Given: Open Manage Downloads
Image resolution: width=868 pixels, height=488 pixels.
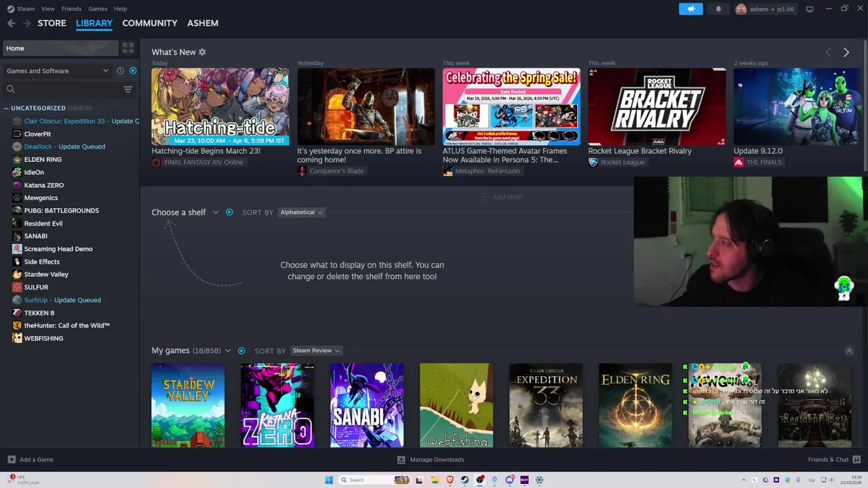Looking at the screenshot, I should tap(431, 460).
